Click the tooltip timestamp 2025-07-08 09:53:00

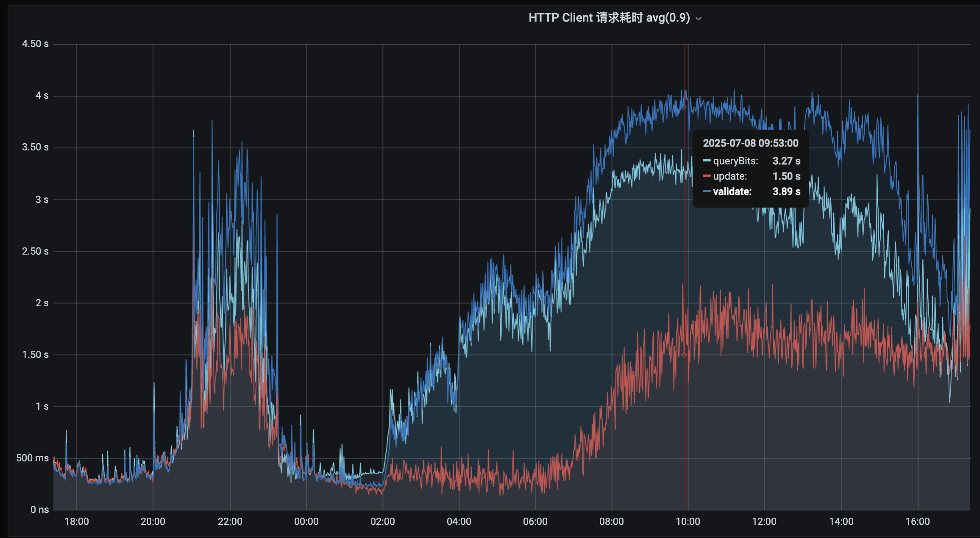[x=750, y=143]
